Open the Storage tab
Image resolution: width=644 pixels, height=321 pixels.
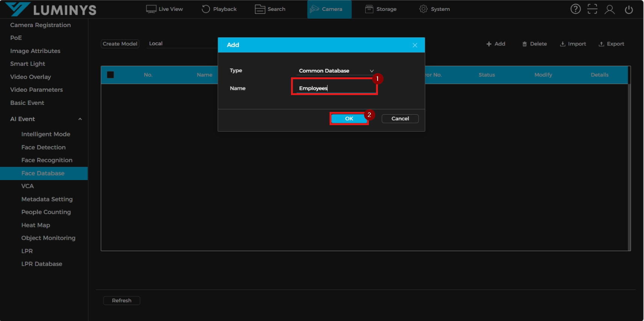[x=381, y=9]
